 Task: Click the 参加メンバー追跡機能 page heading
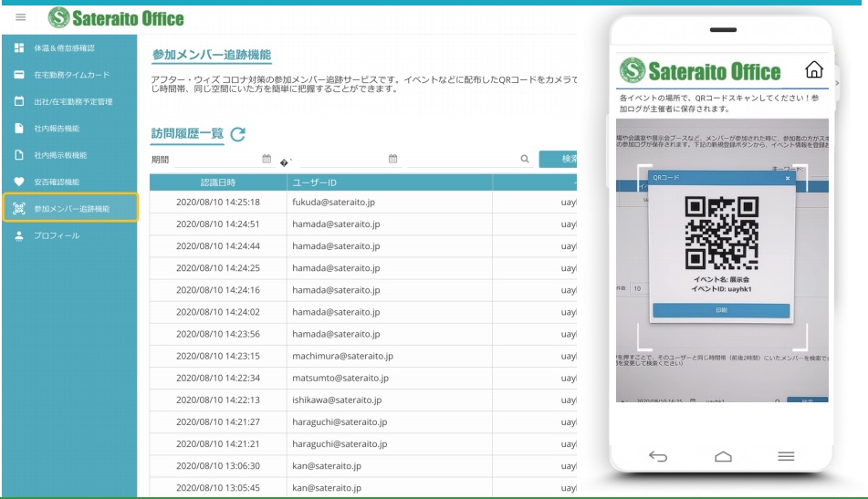(x=212, y=55)
